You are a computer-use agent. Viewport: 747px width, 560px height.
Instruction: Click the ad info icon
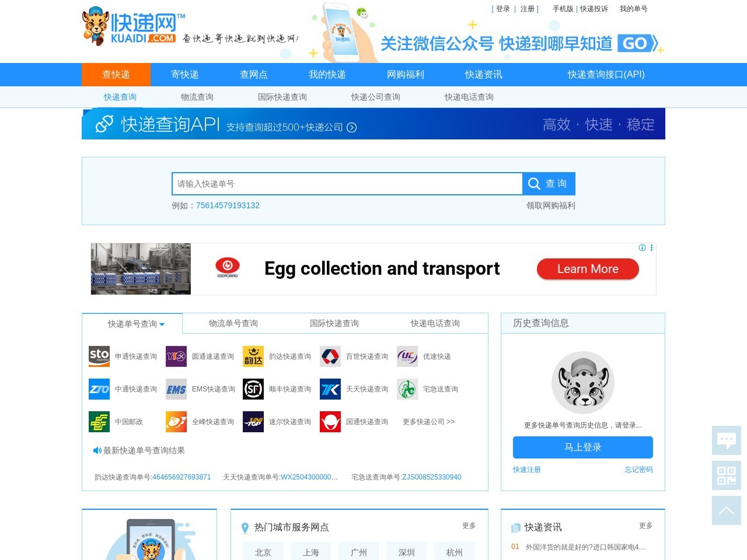pos(642,248)
